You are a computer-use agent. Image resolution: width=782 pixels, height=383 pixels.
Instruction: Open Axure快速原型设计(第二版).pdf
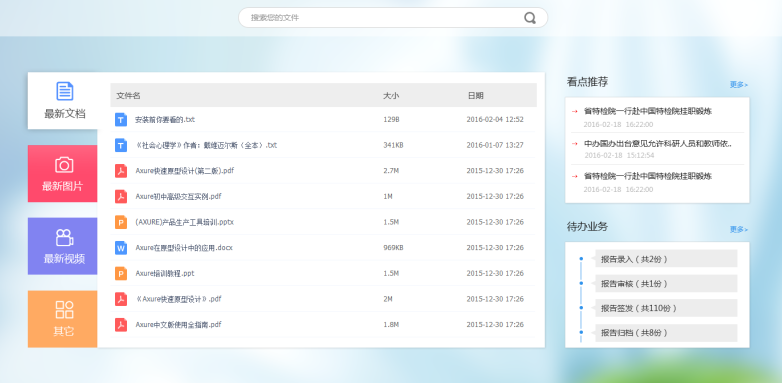[185, 171]
